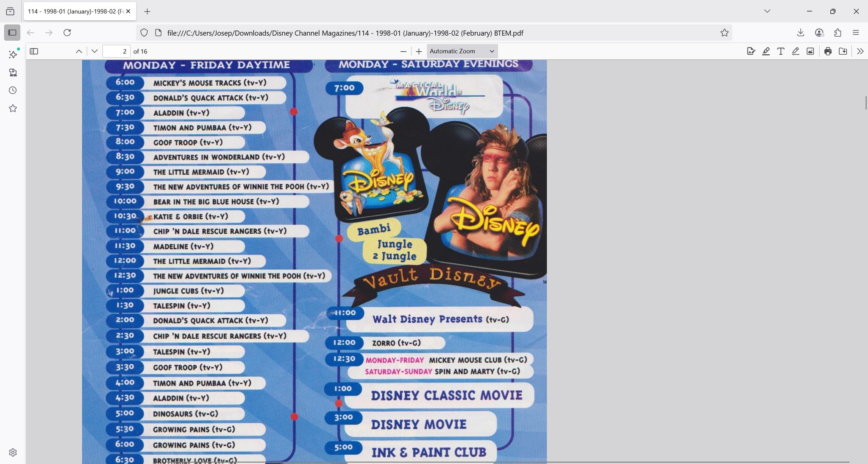This screenshot has height=464, width=868.
Task: Open sidebar settings gear
Action: (13, 453)
